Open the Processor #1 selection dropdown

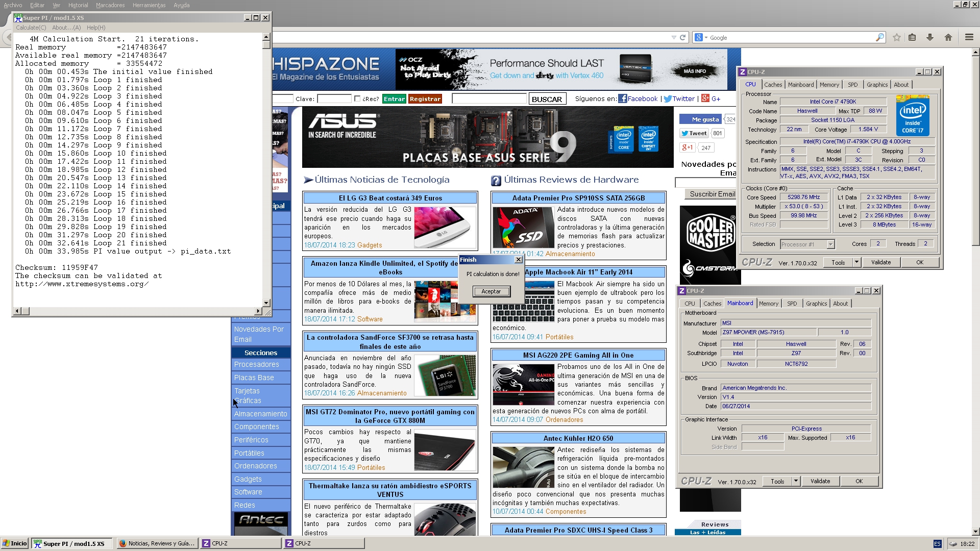(x=830, y=244)
